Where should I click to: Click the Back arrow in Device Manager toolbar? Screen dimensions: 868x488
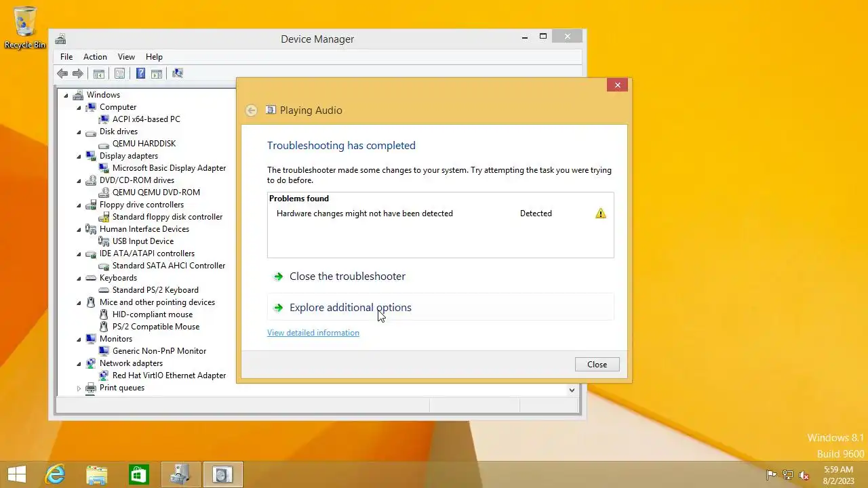coord(62,73)
